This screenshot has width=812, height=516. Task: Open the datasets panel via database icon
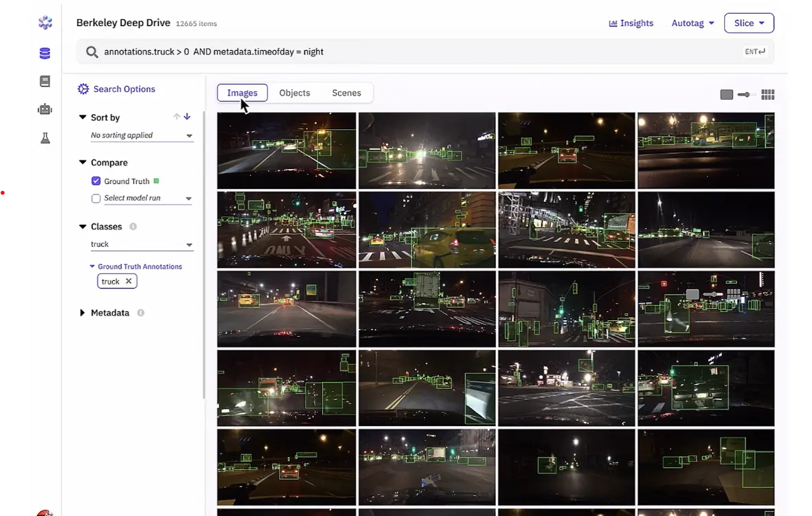[44, 53]
